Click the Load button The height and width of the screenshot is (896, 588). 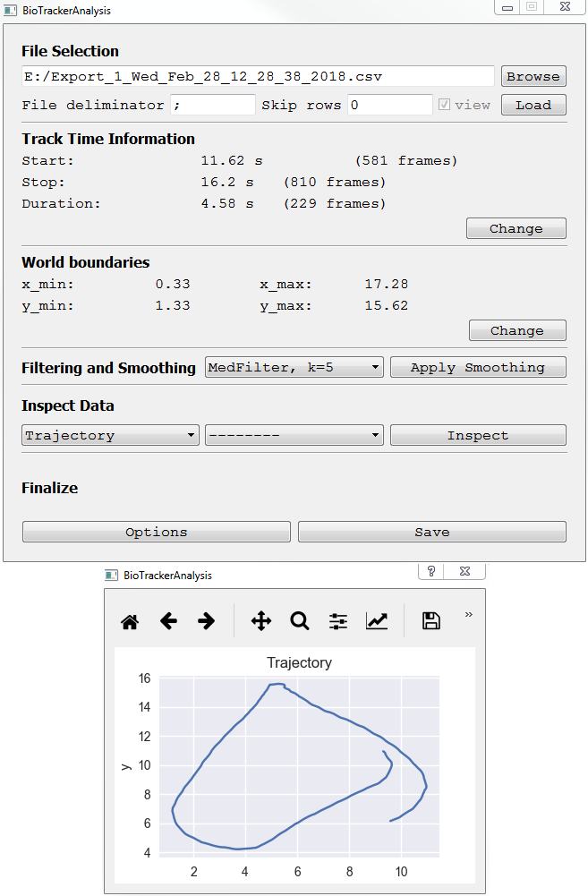533,105
